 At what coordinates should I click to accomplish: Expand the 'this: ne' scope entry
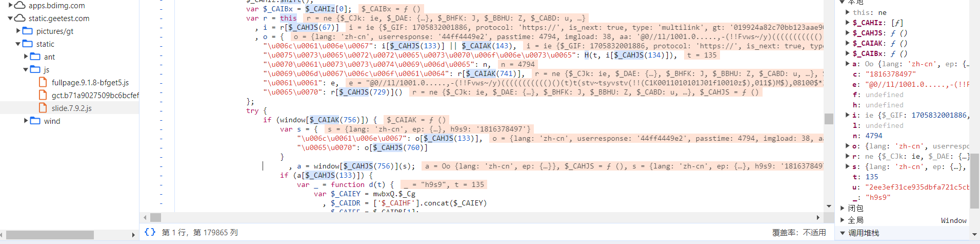[848, 12]
